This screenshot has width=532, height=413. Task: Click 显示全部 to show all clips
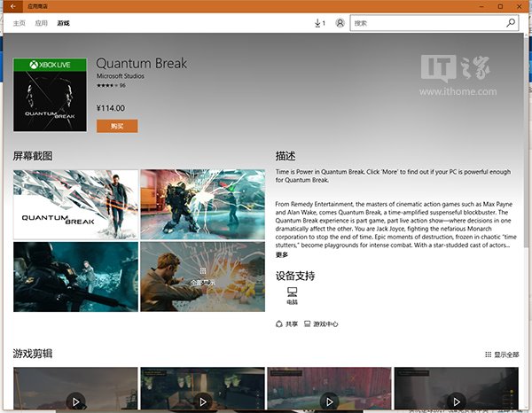click(502, 355)
